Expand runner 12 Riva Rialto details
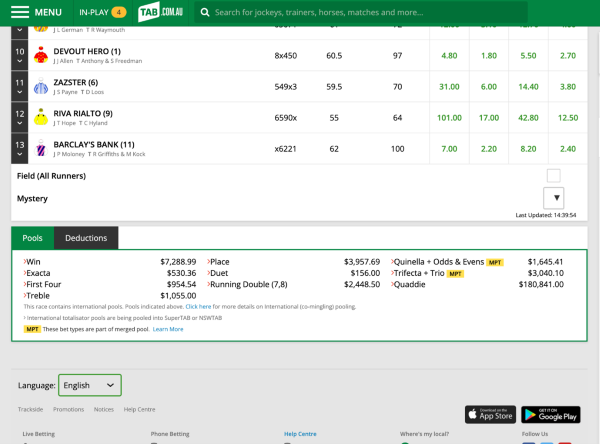Image resolution: width=600 pixels, height=444 pixels. (20, 118)
